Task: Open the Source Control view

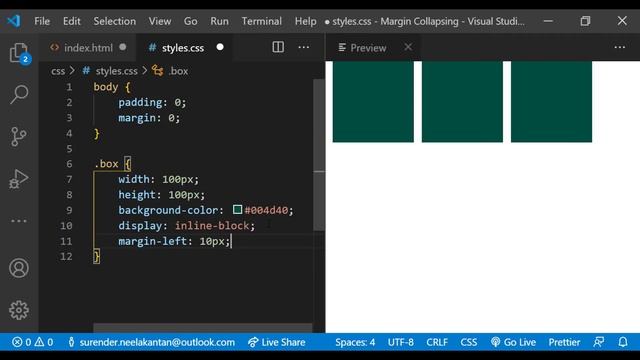Action: click(x=19, y=136)
